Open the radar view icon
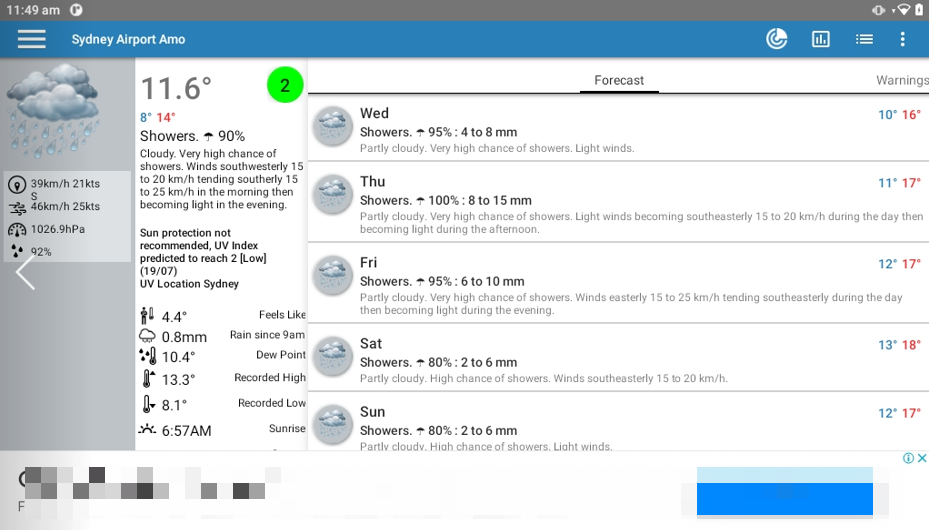This screenshot has width=929, height=530. 777,39
